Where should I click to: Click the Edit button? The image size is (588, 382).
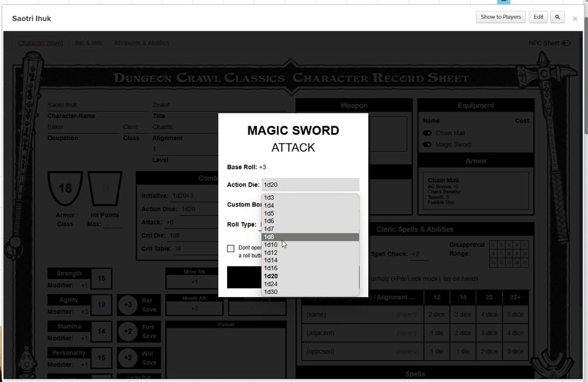538,17
